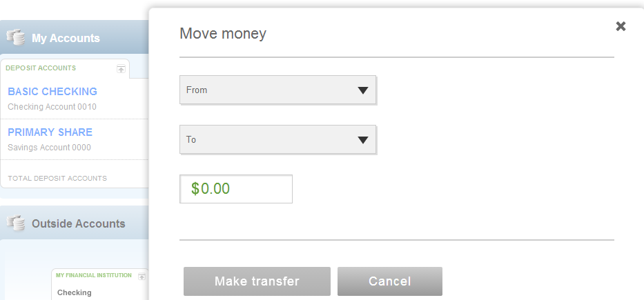The width and height of the screenshot is (644, 300).
Task: Cancel the money transfer
Action: 389,281
